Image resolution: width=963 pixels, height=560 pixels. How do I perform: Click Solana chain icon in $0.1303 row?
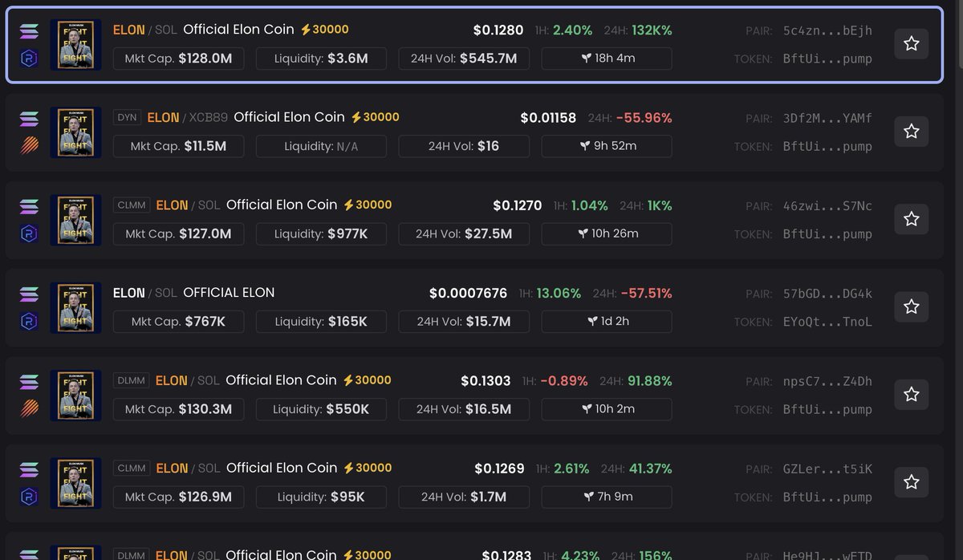(x=29, y=382)
